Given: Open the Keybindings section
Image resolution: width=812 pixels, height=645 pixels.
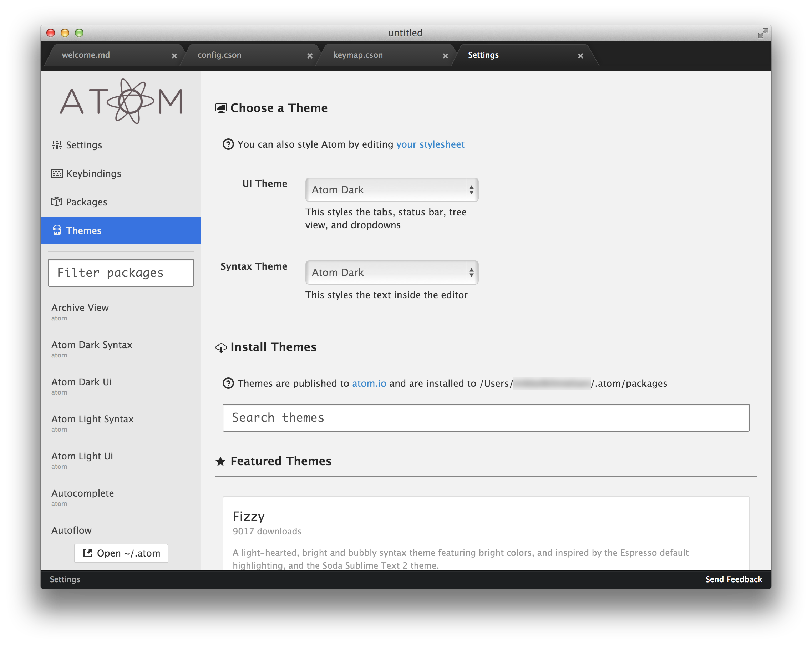Looking at the screenshot, I should (x=121, y=174).
